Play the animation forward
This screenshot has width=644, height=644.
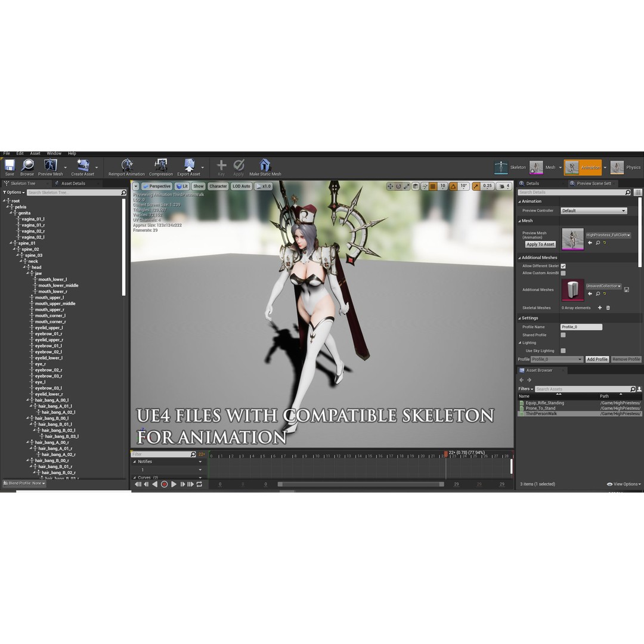[x=174, y=484]
